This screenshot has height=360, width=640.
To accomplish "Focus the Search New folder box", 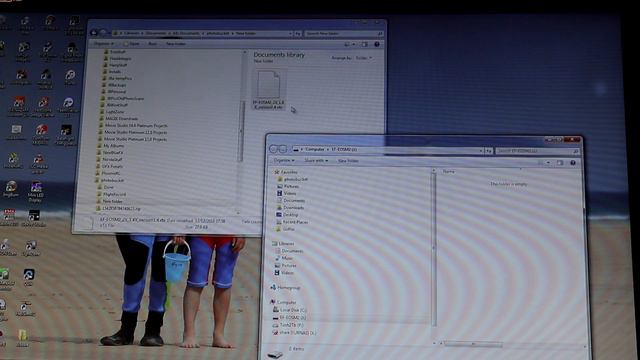I will 344,33.
